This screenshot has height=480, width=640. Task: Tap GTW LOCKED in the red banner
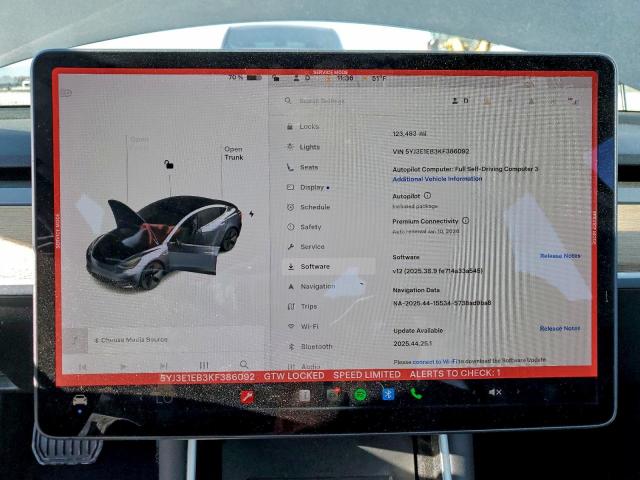pos(294,376)
